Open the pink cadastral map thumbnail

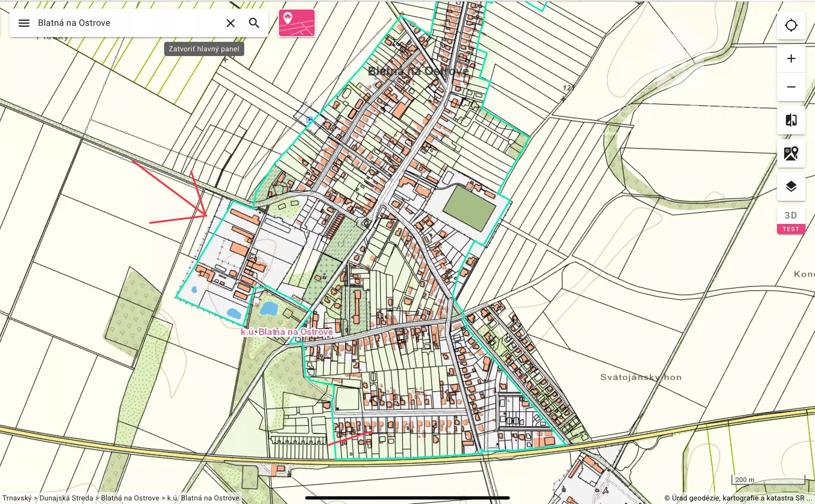[296, 23]
